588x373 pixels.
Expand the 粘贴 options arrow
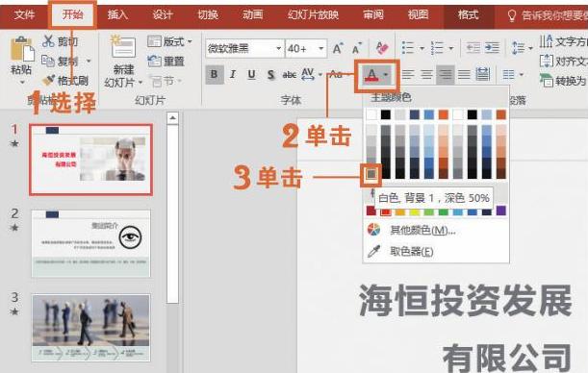coord(22,82)
